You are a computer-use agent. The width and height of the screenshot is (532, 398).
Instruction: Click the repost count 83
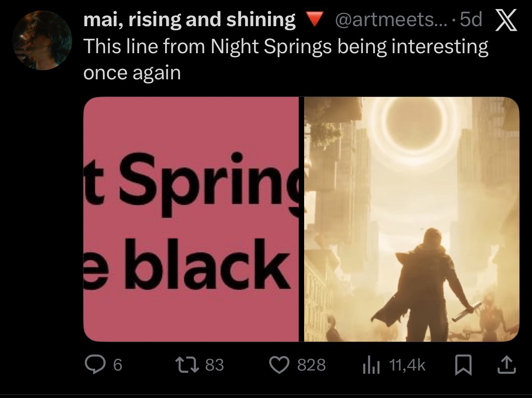214,365
